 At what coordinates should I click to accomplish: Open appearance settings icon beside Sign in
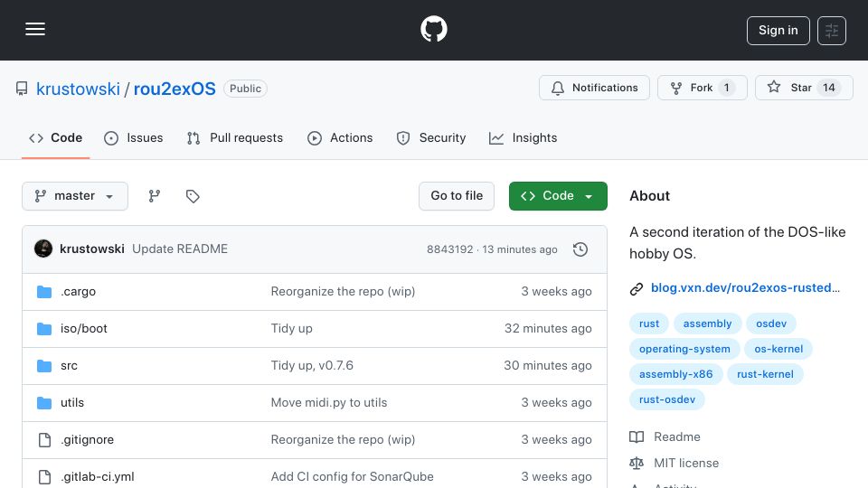coord(832,31)
